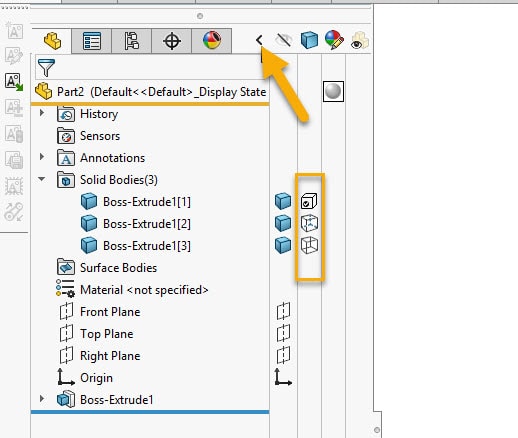Click the Material list-gear icon
This screenshot has width=518, height=438.
[65, 288]
